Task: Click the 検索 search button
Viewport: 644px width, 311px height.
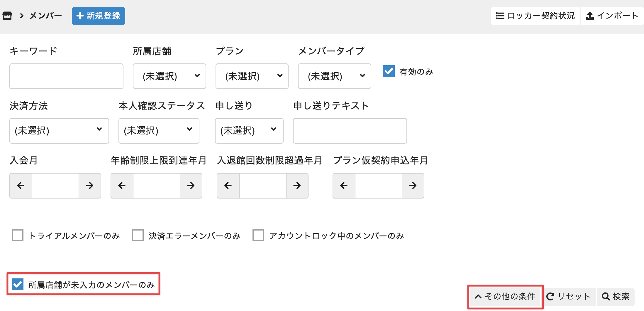Action: tap(616, 297)
